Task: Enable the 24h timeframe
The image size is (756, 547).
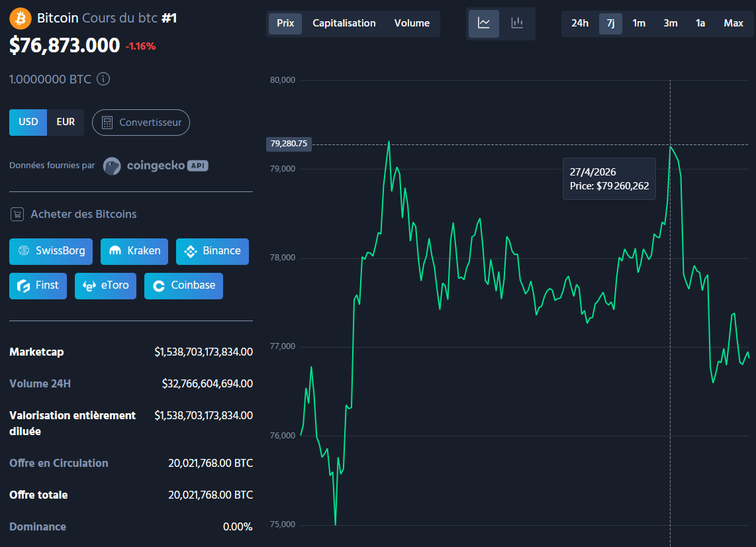Action: [x=579, y=23]
